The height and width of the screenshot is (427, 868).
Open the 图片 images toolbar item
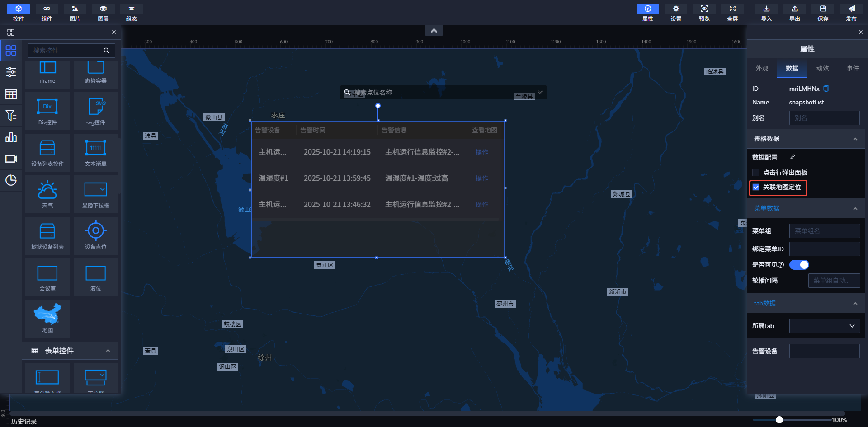tap(75, 13)
